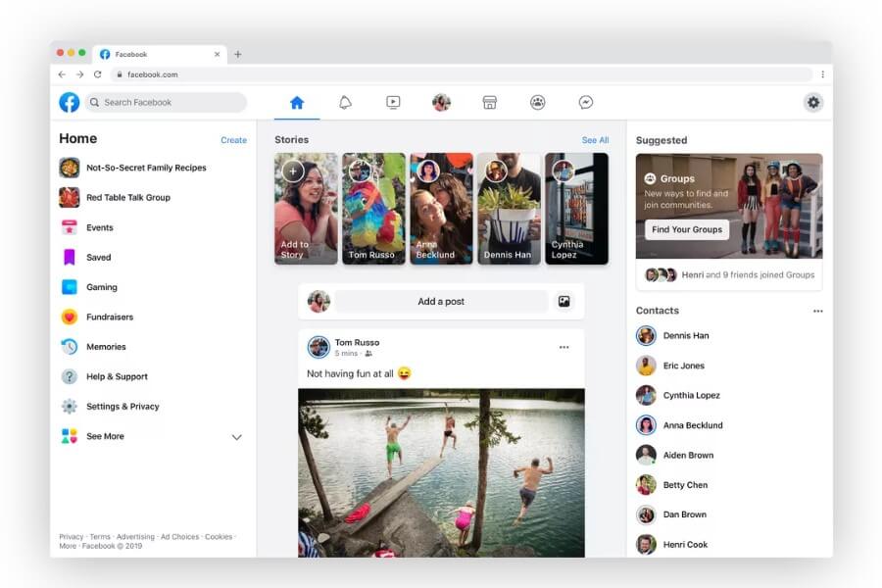Expand the See More chevron in sidebar
Viewport: 882px width, 588px height.
click(236, 437)
